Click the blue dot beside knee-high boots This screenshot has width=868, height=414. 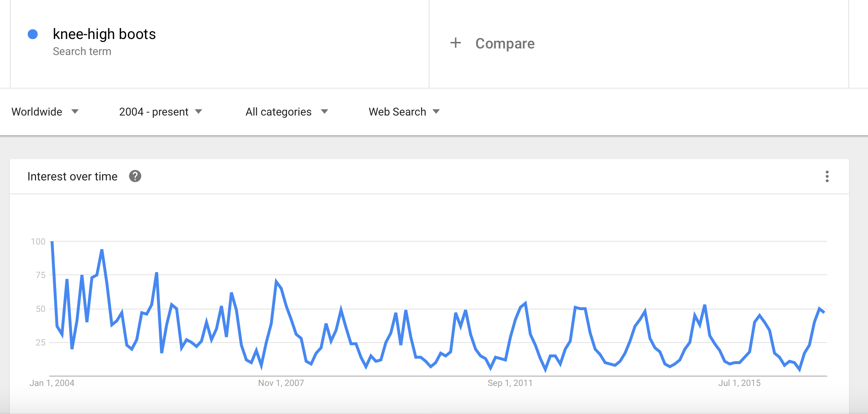tap(33, 34)
